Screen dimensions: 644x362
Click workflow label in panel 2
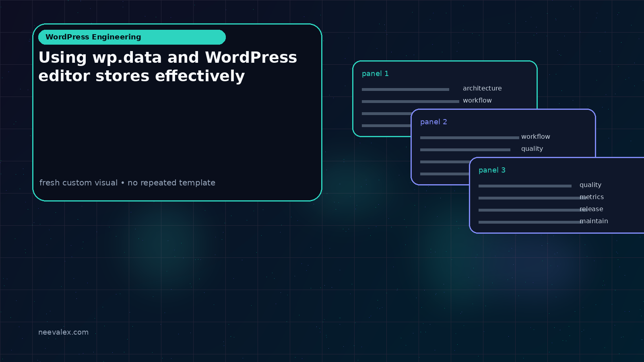pyautogui.click(x=536, y=136)
